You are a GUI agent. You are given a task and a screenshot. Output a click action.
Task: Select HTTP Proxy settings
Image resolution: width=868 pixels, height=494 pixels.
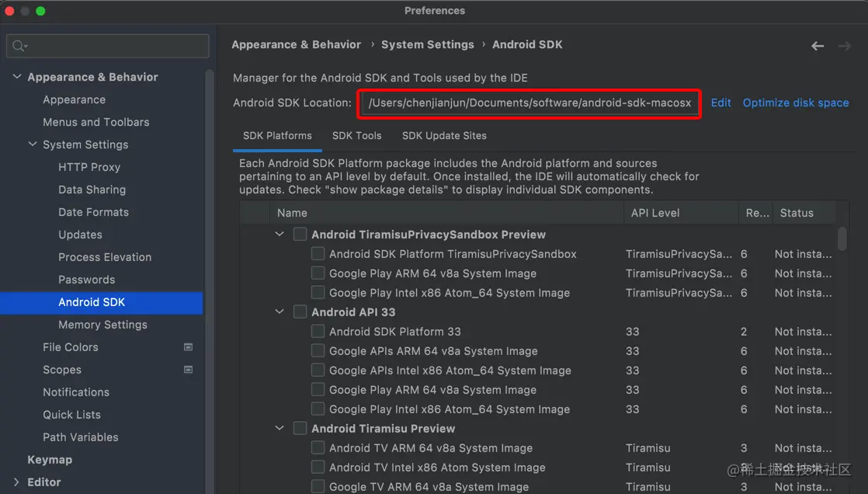click(x=89, y=167)
